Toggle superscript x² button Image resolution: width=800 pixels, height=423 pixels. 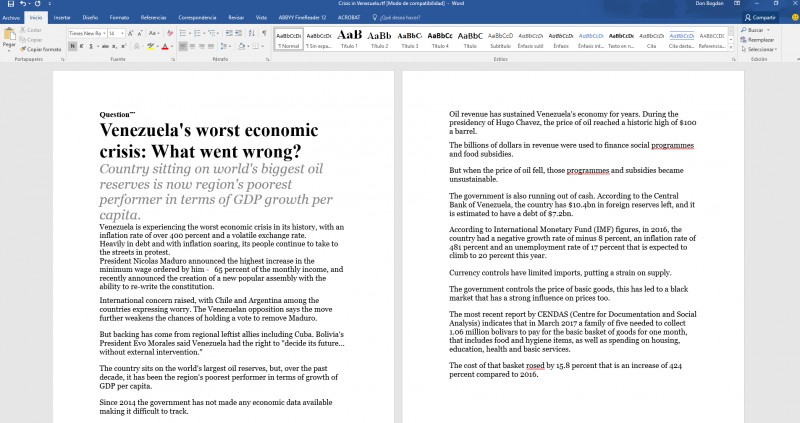click(123, 46)
